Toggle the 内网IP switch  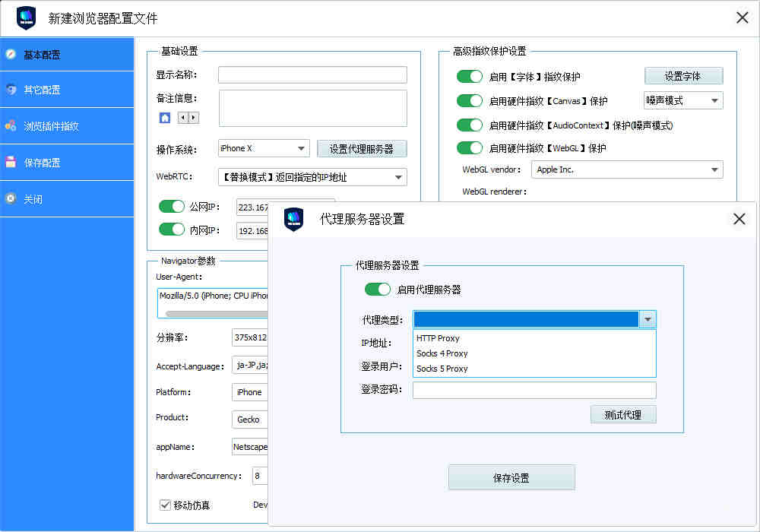(172, 230)
